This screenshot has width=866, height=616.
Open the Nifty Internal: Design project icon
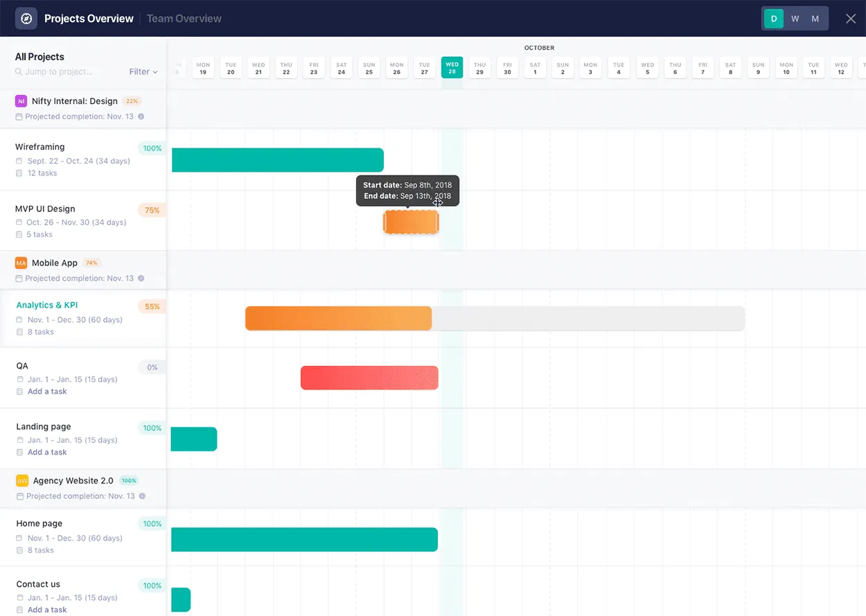(x=21, y=100)
